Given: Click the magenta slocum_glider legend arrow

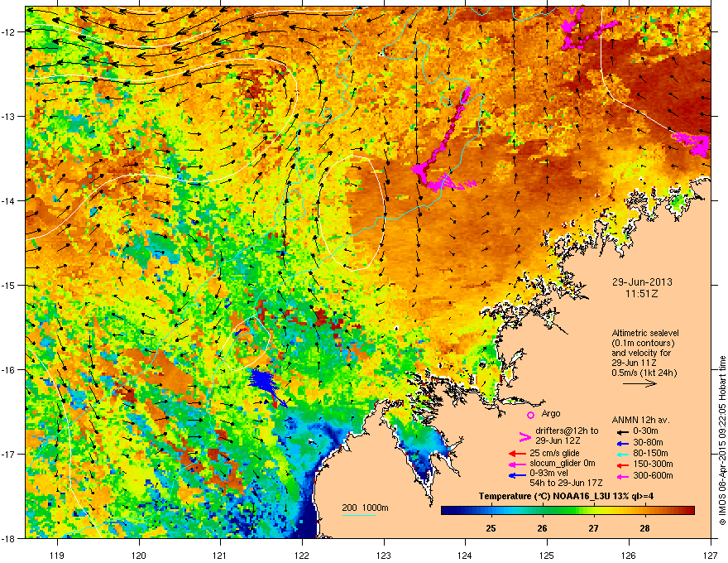Looking at the screenshot, I should click(517, 464).
